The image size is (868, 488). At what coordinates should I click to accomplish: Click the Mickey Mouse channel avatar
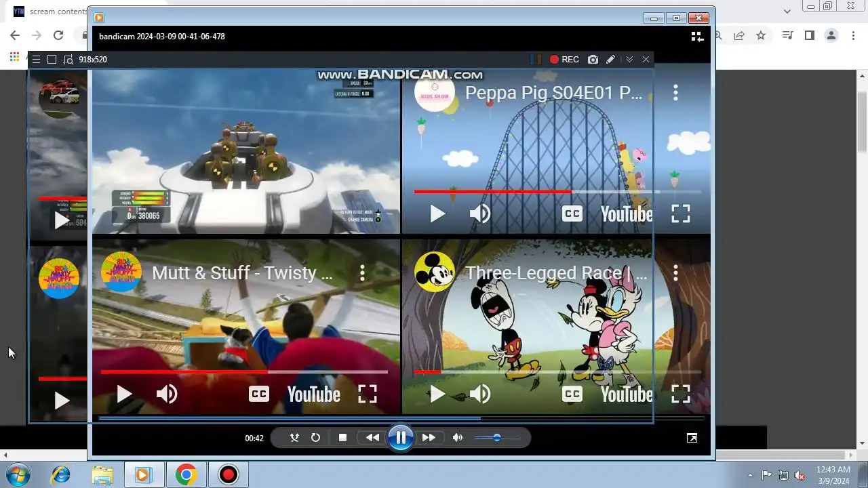[x=435, y=272]
